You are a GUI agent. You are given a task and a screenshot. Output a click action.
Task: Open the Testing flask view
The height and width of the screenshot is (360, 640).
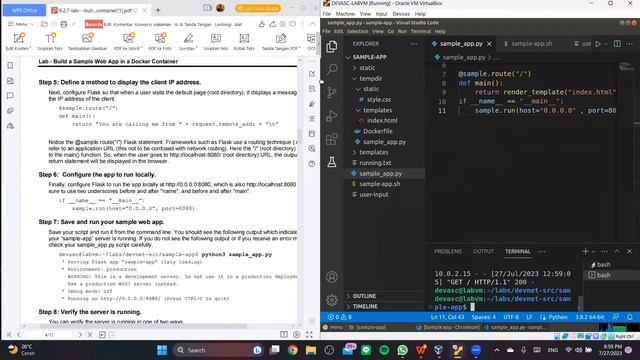[332, 162]
